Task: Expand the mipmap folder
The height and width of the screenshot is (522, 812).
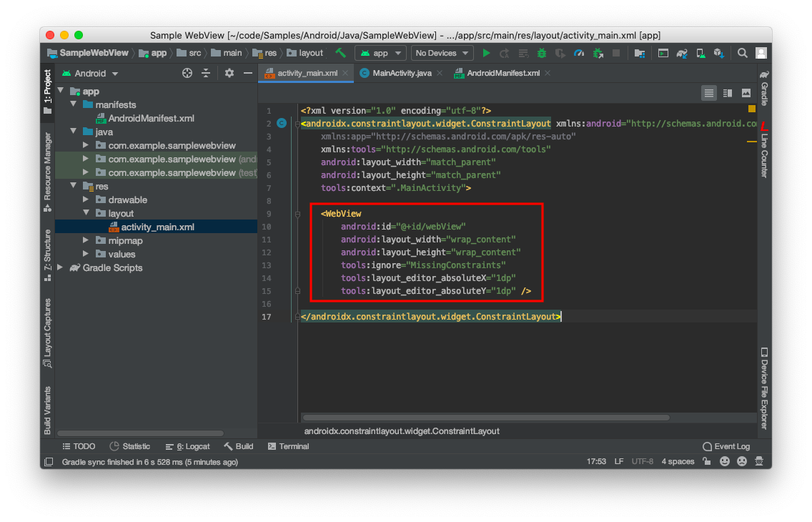Action: pos(86,240)
